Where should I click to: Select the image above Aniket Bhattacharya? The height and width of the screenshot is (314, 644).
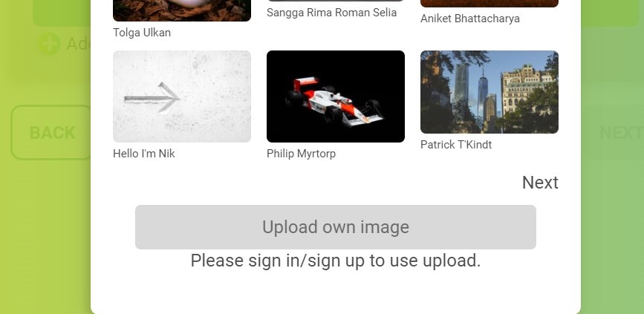[x=489, y=4]
